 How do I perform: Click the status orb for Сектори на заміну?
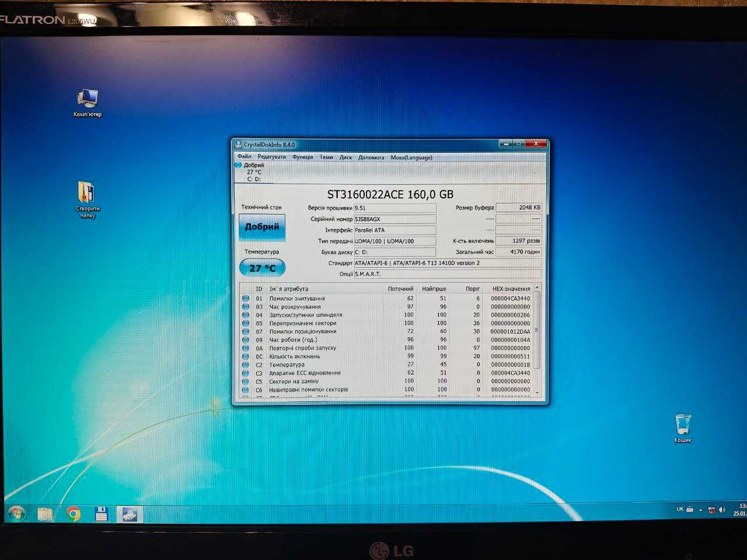pos(246,381)
